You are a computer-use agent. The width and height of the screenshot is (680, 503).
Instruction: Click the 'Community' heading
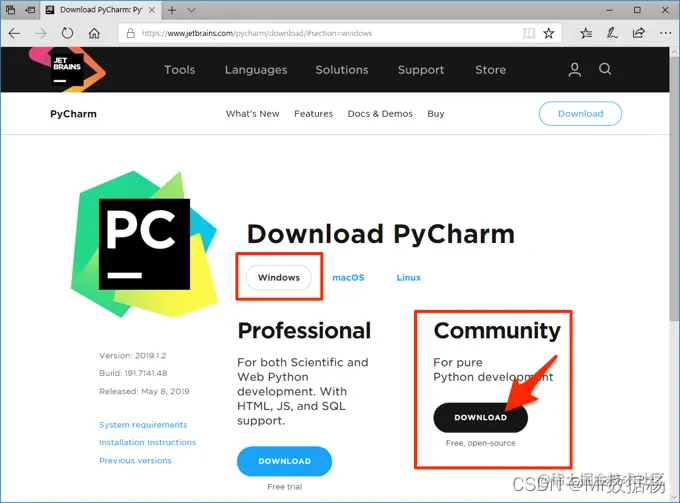tap(497, 331)
